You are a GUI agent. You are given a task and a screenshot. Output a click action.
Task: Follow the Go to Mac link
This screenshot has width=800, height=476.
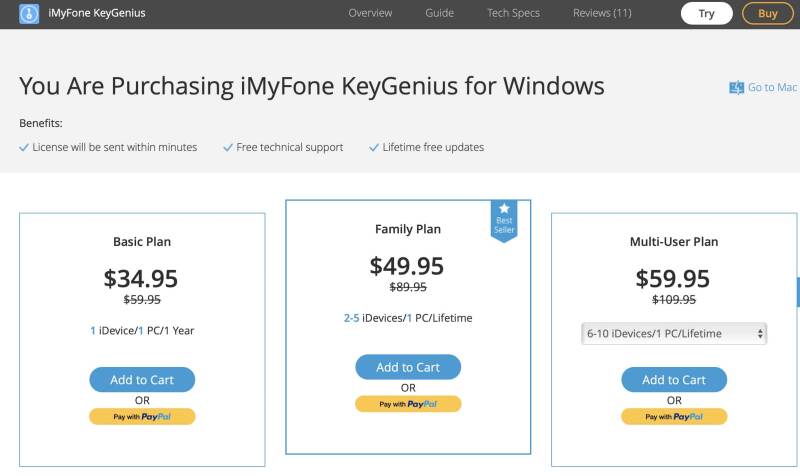pos(772,88)
